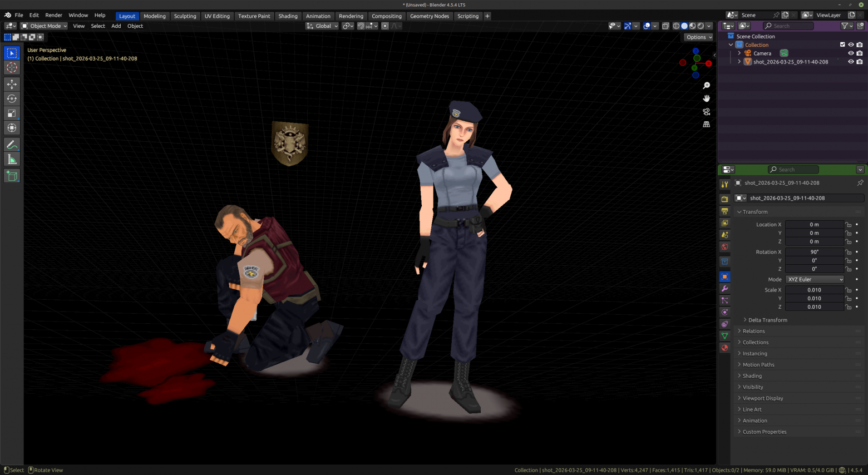This screenshot has height=475, width=868.
Task: Select the Move tool in toolbar
Action: pyautogui.click(x=12, y=84)
